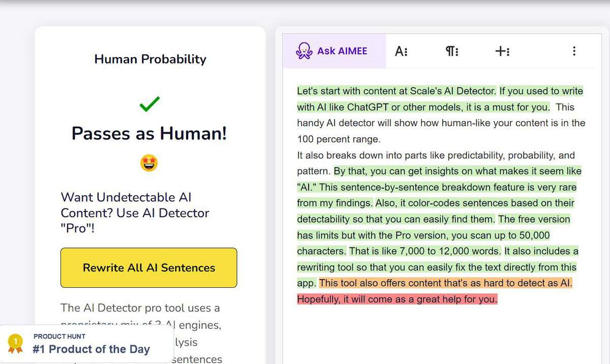Click the star-eyes emoji
Screen dimensions: 610x364
tap(149, 163)
